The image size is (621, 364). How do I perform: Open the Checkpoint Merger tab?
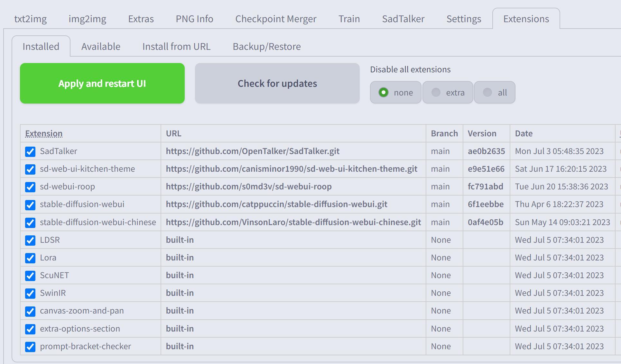[276, 19]
